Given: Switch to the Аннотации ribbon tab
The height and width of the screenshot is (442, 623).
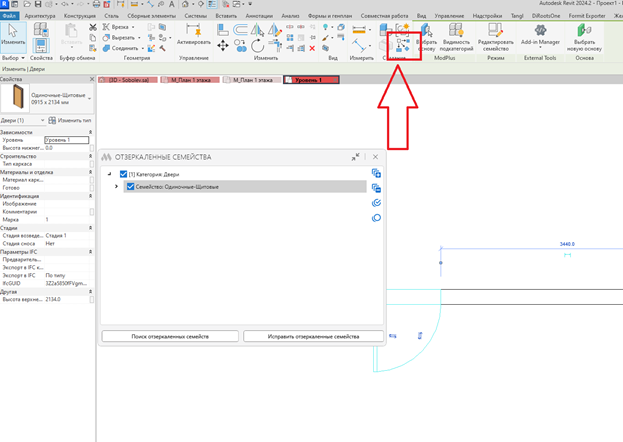Looking at the screenshot, I should pos(259,16).
